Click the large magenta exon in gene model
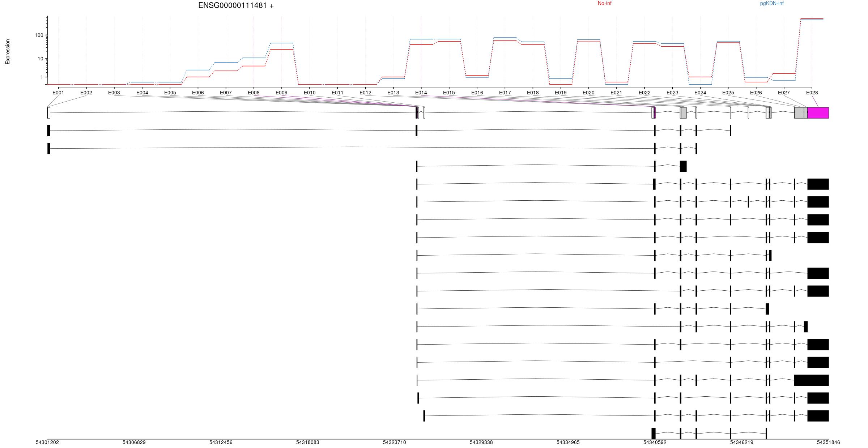Image resolution: width=868 pixels, height=448 pixels. point(818,113)
